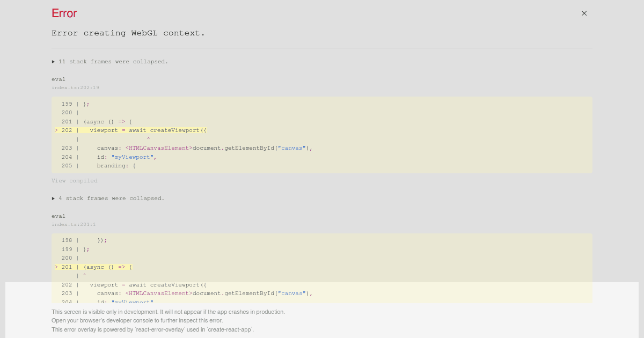The height and width of the screenshot is (338, 644).
Task: Click the "canvas" string literal on line 203
Action: tap(291, 148)
